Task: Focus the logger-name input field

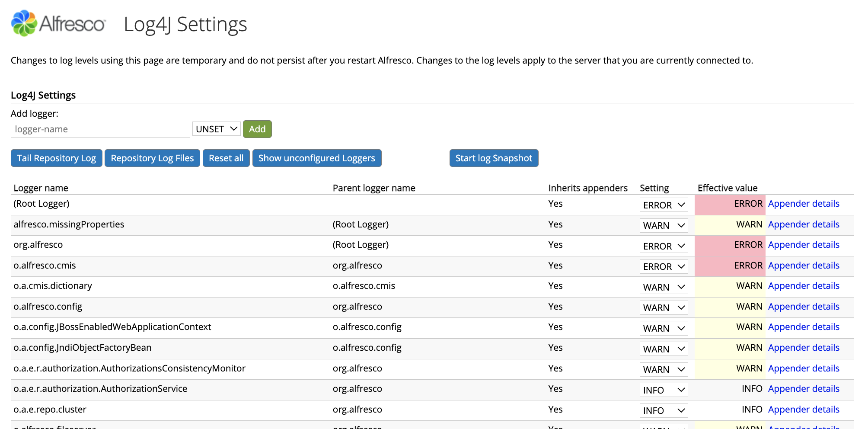Action: click(100, 129)
